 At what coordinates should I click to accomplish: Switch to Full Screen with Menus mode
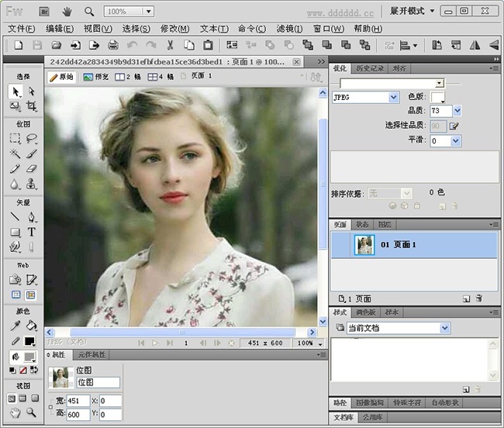[22, 399]
